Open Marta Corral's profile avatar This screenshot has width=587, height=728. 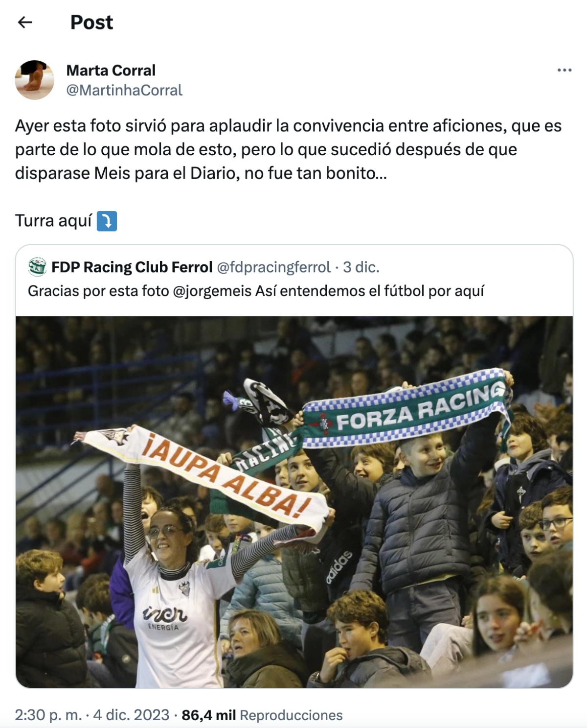click(35, 80)
